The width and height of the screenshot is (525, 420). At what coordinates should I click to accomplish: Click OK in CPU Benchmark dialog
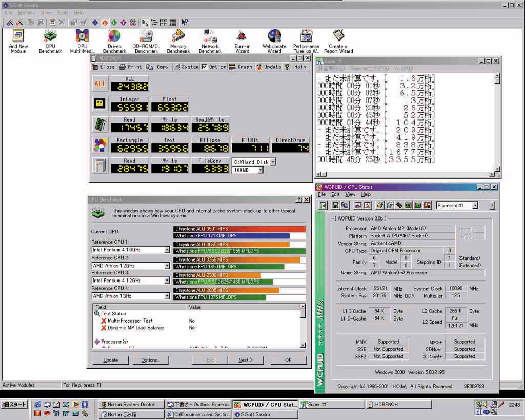tap(288, 360)
